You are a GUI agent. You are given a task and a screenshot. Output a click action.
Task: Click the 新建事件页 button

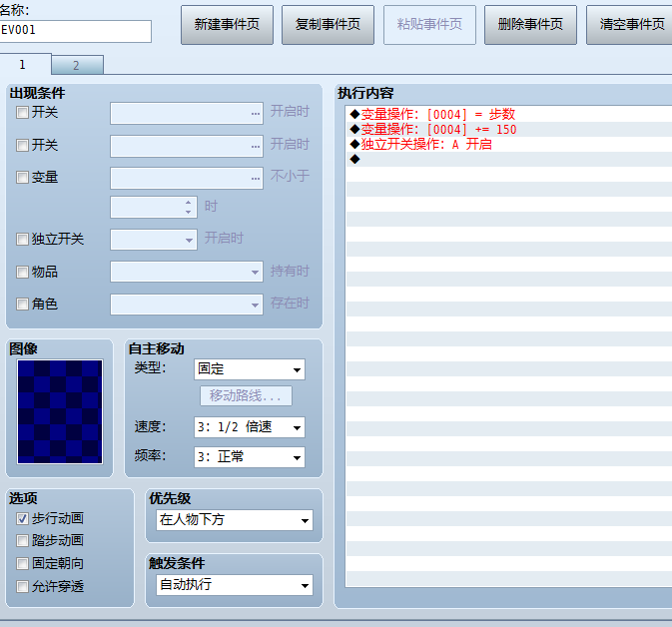pos(227,25)
